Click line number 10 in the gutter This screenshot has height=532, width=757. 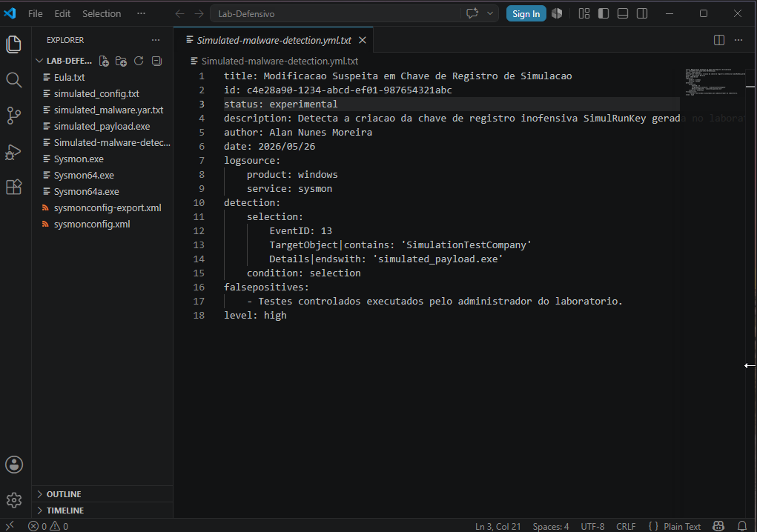(199, 202)
